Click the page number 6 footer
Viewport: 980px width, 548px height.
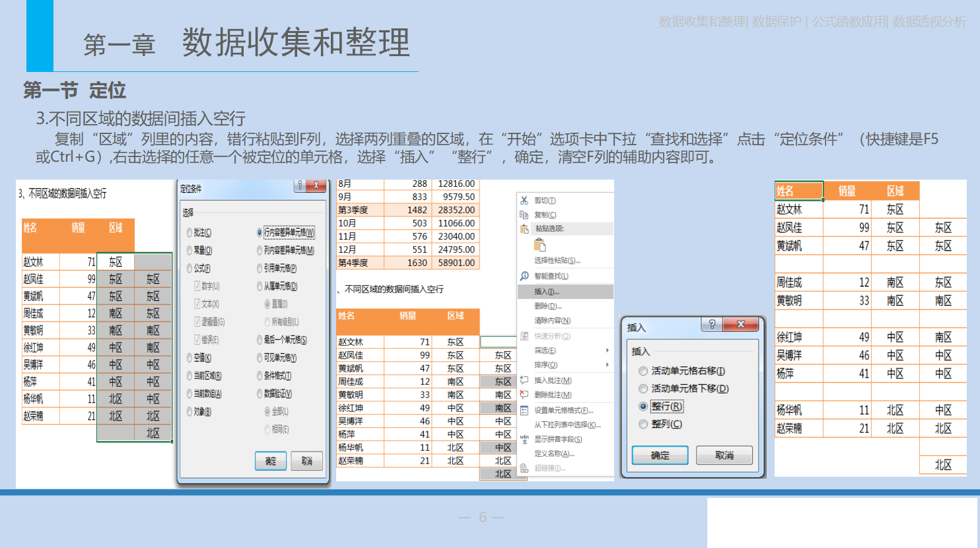pos(483,517)
